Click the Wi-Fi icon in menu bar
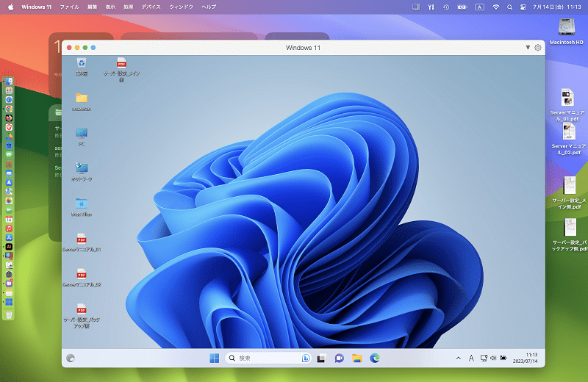588x382 pixels. coord(495,7)
